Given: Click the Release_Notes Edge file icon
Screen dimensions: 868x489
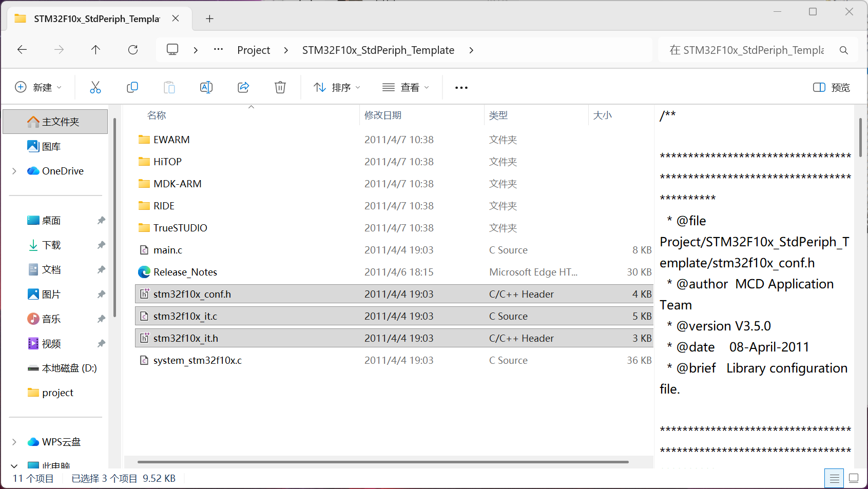Looking at the screenshot, I should click(144, 272).
